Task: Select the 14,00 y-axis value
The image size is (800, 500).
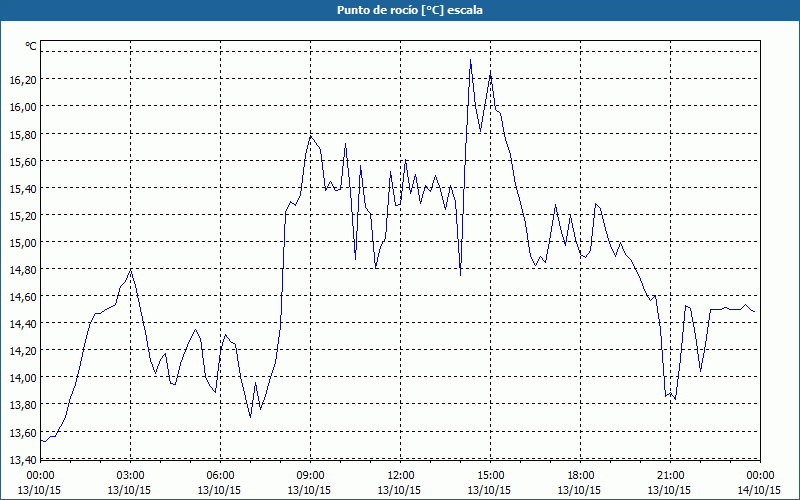Action: (23, 378)
